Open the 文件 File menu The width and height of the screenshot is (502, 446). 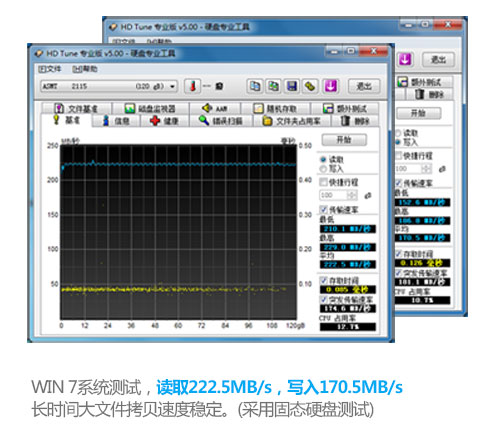(49, 69)
